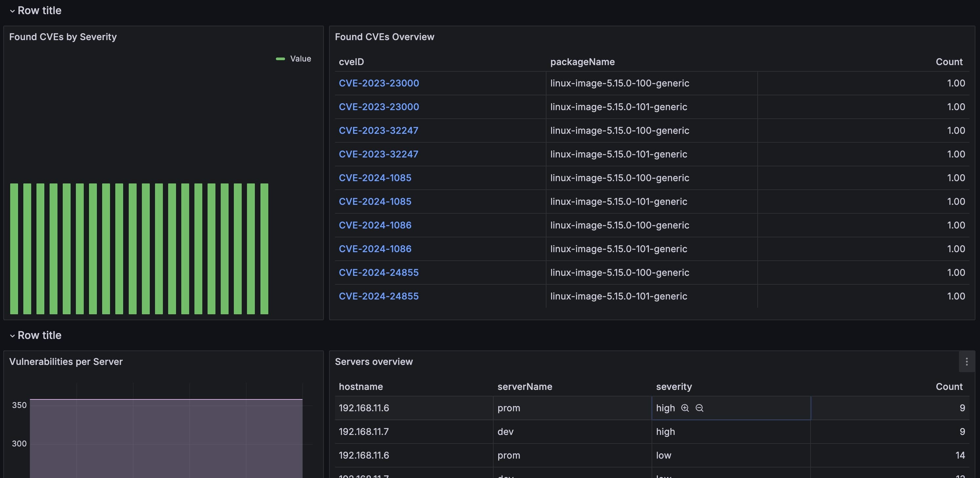Screen dimensions: 980x478
Task: Open CVE-2024-1085 link for 101-generic package
Action: click(x=375, y=201)
